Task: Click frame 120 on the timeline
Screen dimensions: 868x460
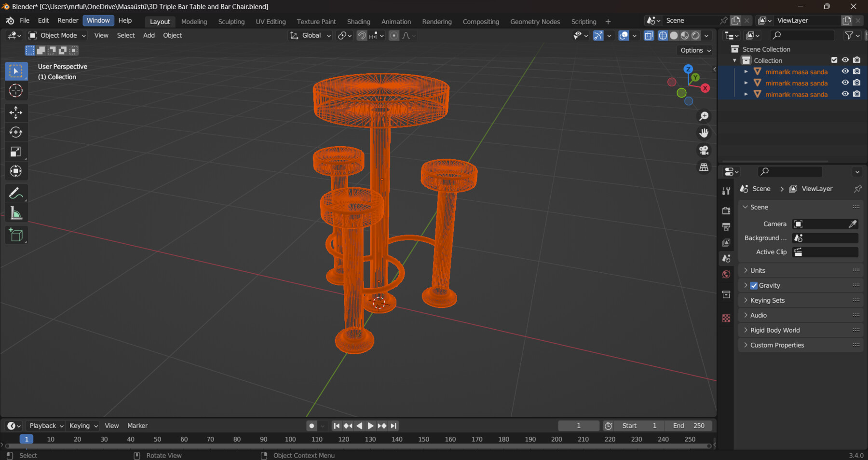Action: [x=343, y=439]
